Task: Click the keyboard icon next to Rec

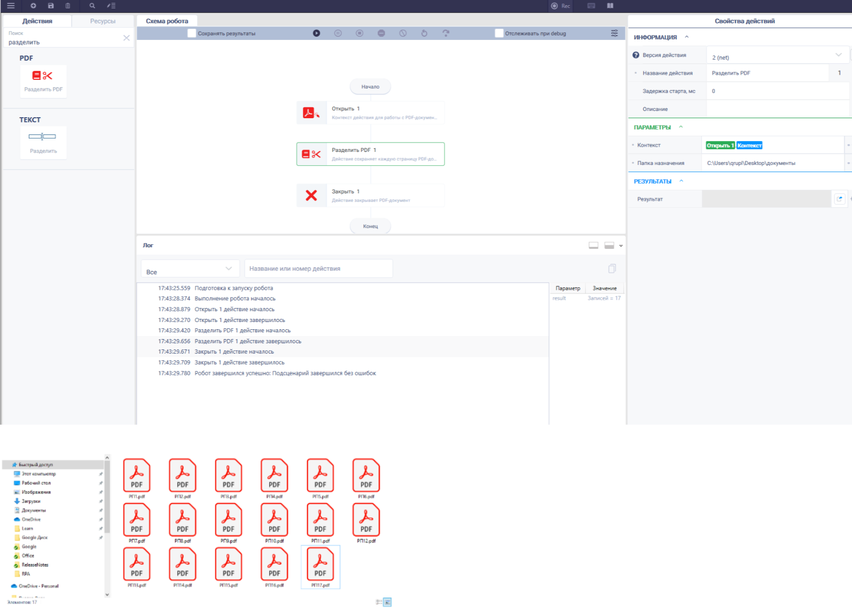Action: [x=591, y=6]
